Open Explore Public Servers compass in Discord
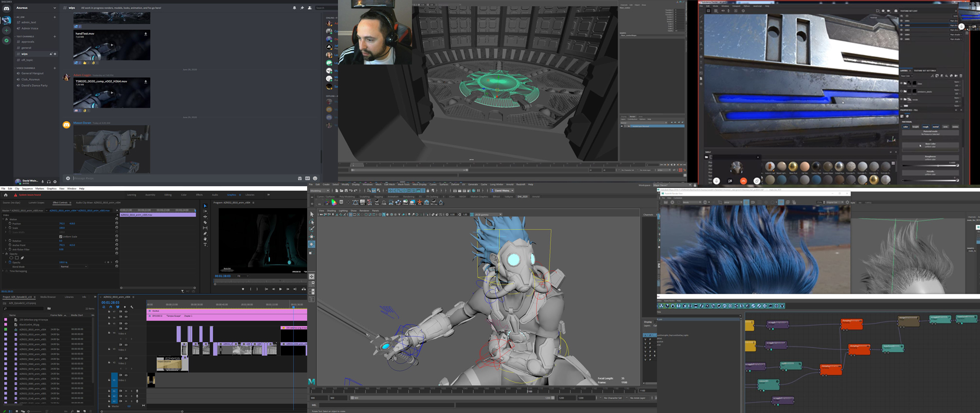 coord(6,41)
